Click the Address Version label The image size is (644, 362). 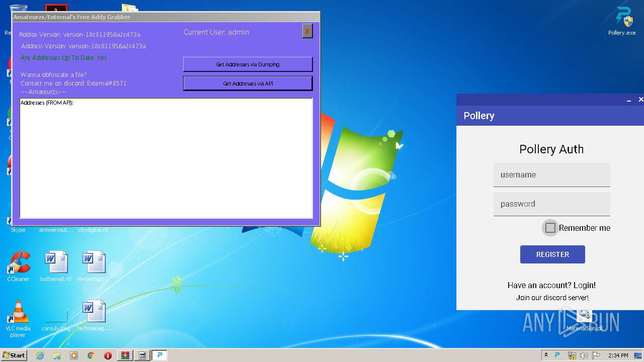coord(84,46)
